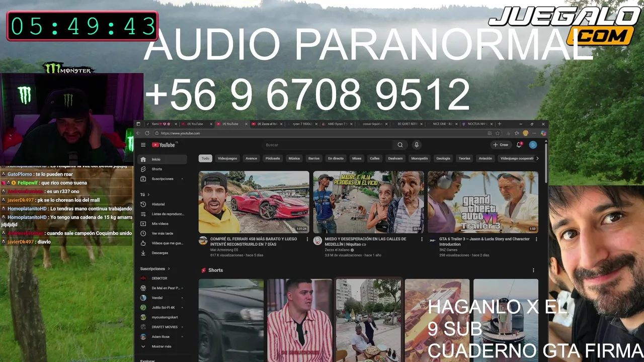The height and width of the screenshot is (362, 644).
Task: Click the YouTube logo
Action: pos(164,145)
